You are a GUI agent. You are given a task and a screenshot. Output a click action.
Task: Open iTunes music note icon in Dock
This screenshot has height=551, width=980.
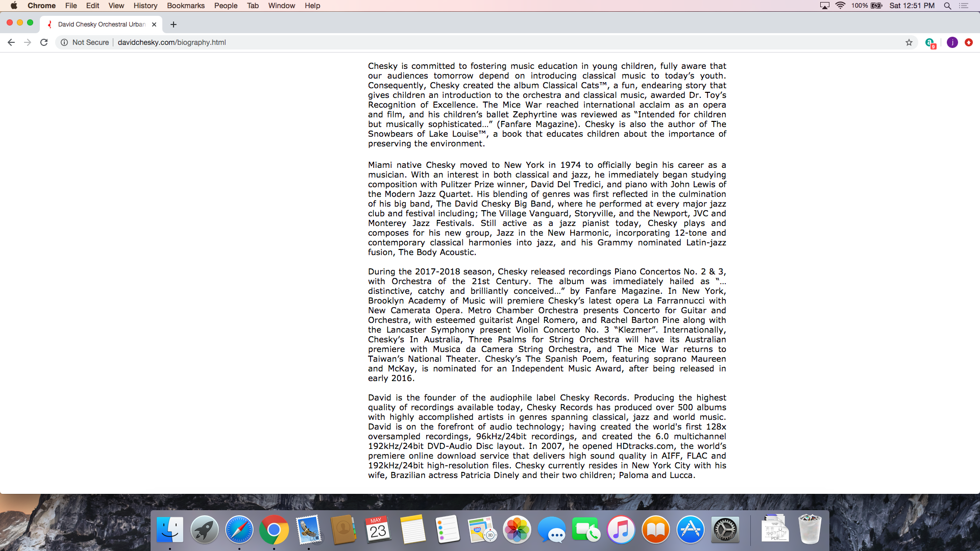pyautogui.click(x=621, y=530)
